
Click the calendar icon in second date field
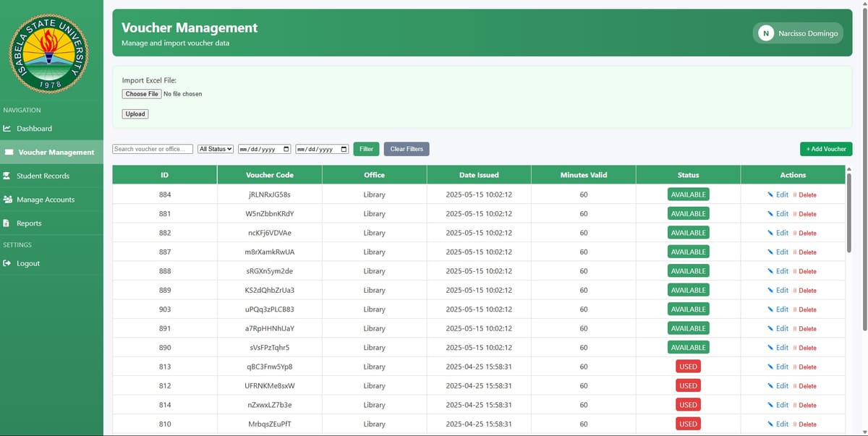tap(344, 149)
